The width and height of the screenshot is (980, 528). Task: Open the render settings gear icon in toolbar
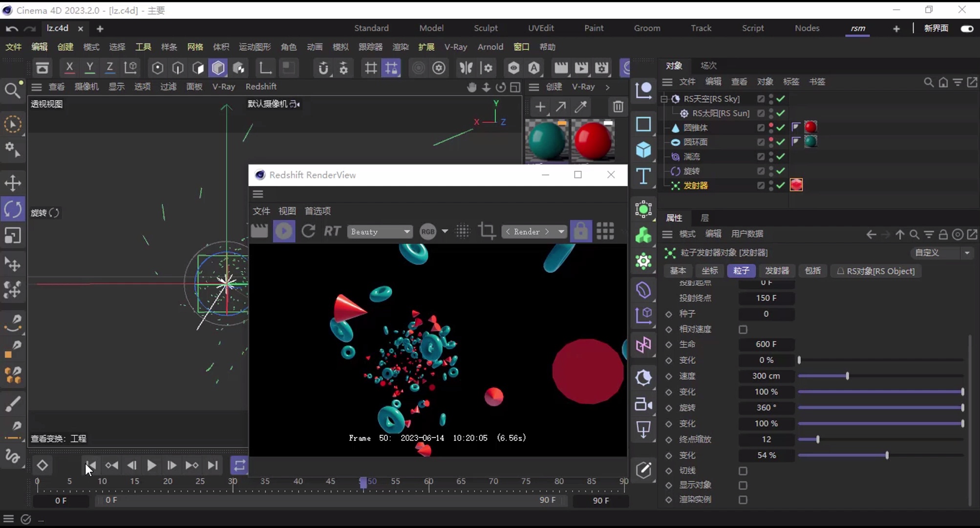tap(439, 68)
